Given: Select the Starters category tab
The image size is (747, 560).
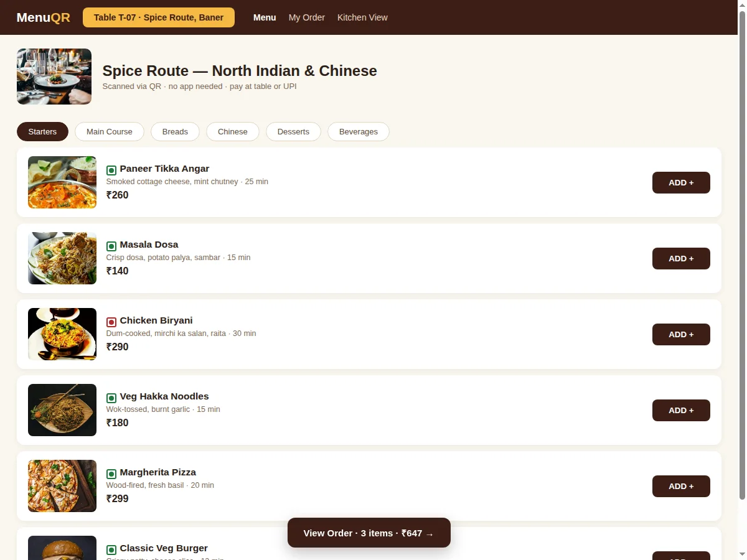Looking at the screenshot, I should (42, 132).
